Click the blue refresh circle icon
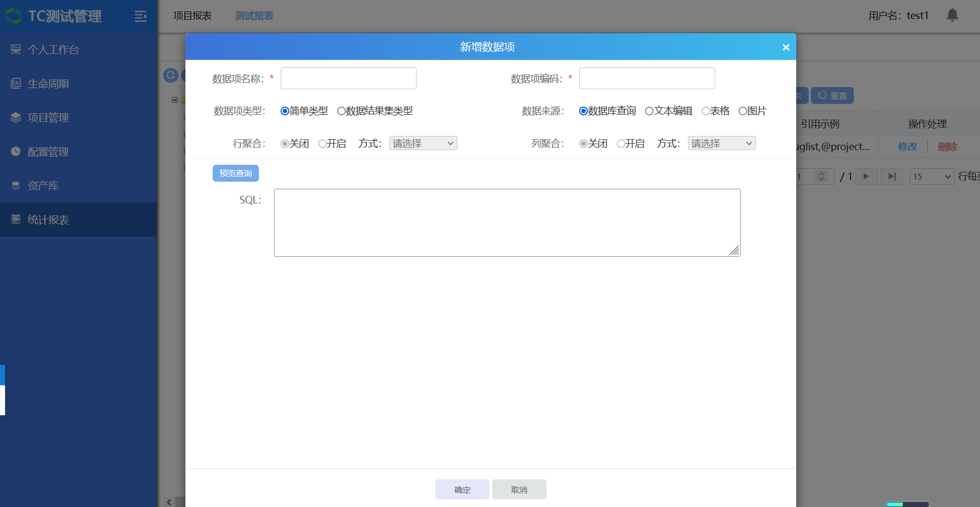 click(x=171, y=75)
